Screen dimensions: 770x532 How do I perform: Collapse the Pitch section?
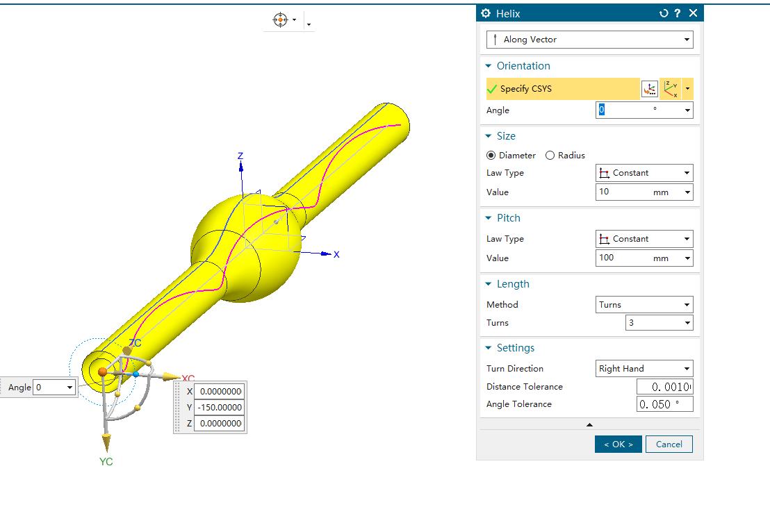[x=488, y=218]
